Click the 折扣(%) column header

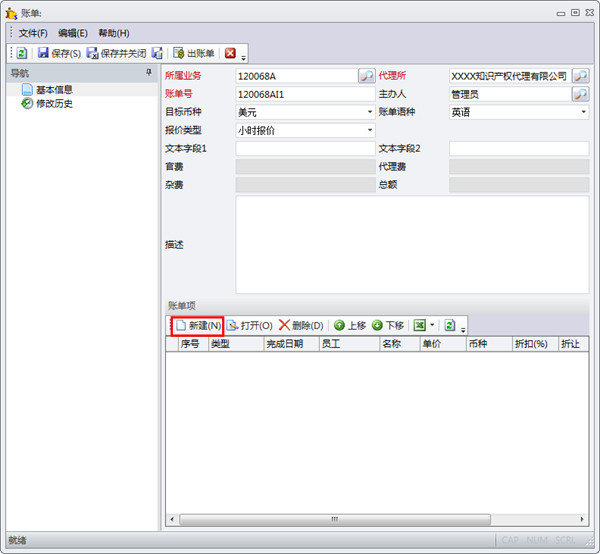coord(535,344)
